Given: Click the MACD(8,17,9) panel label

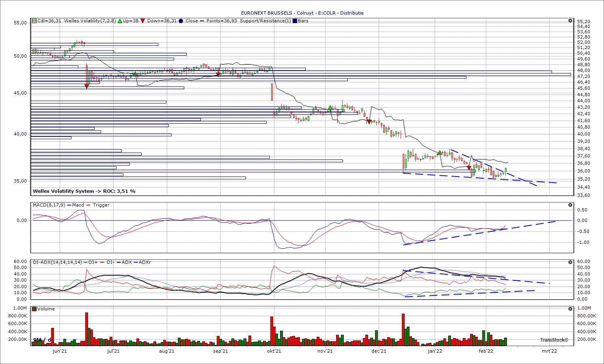Looking at the screenshot, I should tap(49, 205).
